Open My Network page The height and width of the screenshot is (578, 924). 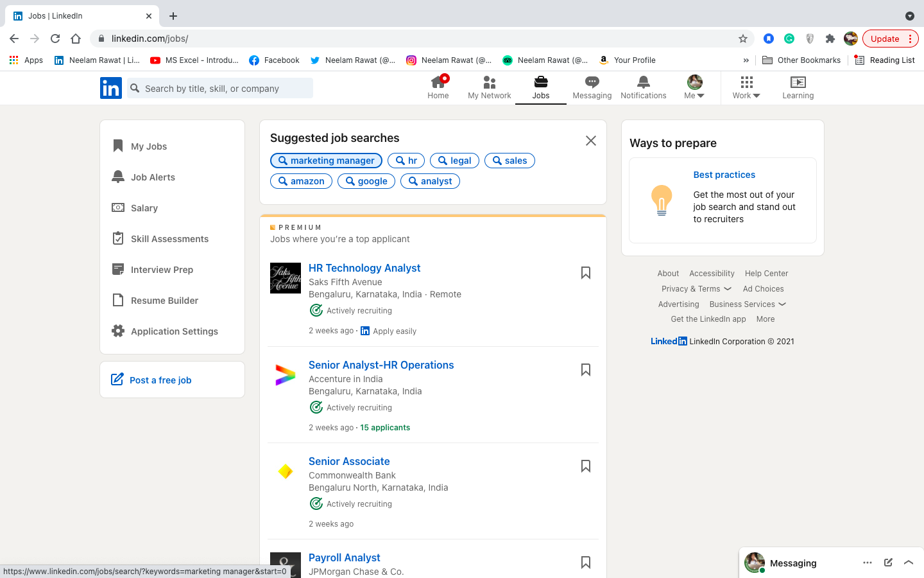pos(490,88)
